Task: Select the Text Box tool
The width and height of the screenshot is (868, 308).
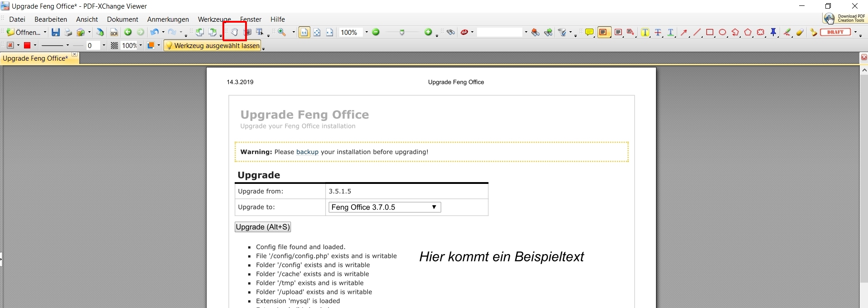Action: [618, 32]
